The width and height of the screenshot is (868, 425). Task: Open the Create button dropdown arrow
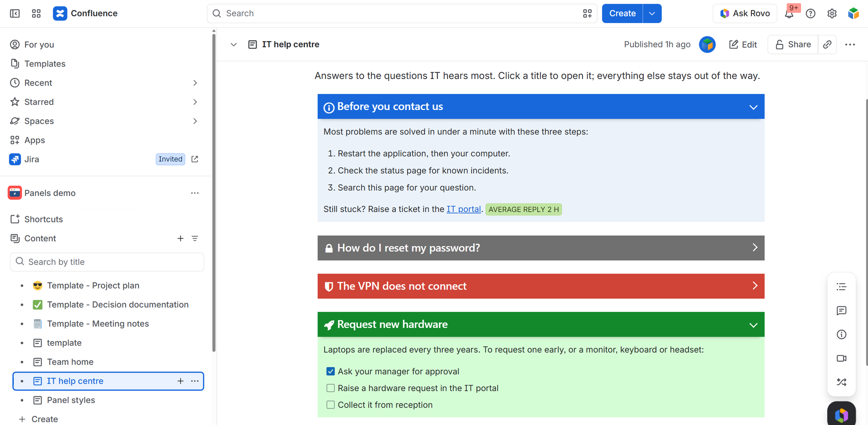pos(652,14)
